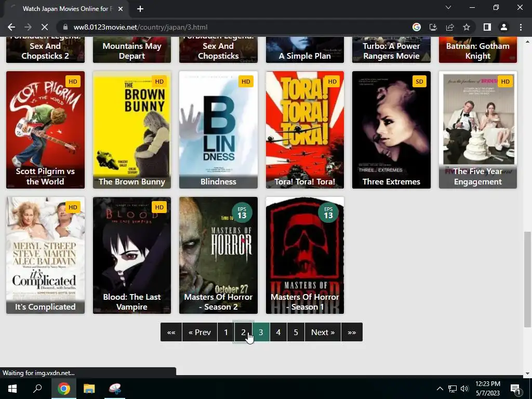Open Masters Of Horror Season 2 poster
532x399 pixels.
(x=219, y=255)
